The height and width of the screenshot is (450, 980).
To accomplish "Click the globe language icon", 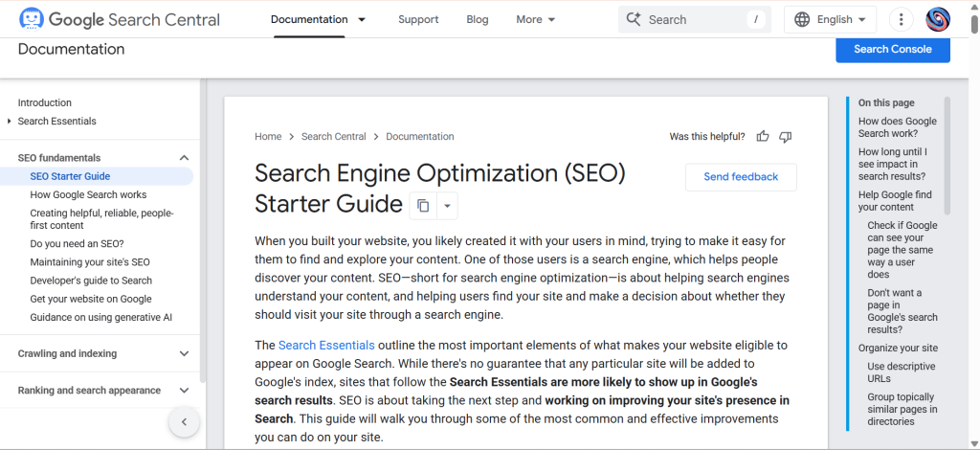I will point(801,19).
